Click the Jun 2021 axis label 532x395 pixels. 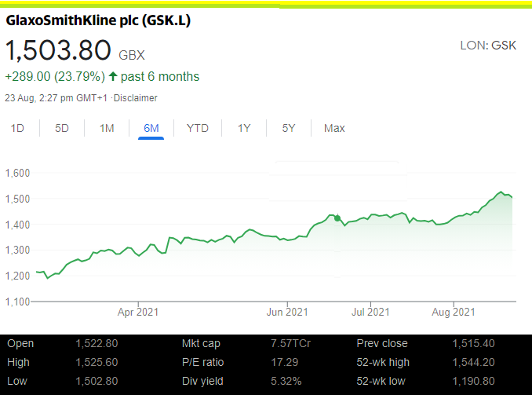click(x=287, y=312)
